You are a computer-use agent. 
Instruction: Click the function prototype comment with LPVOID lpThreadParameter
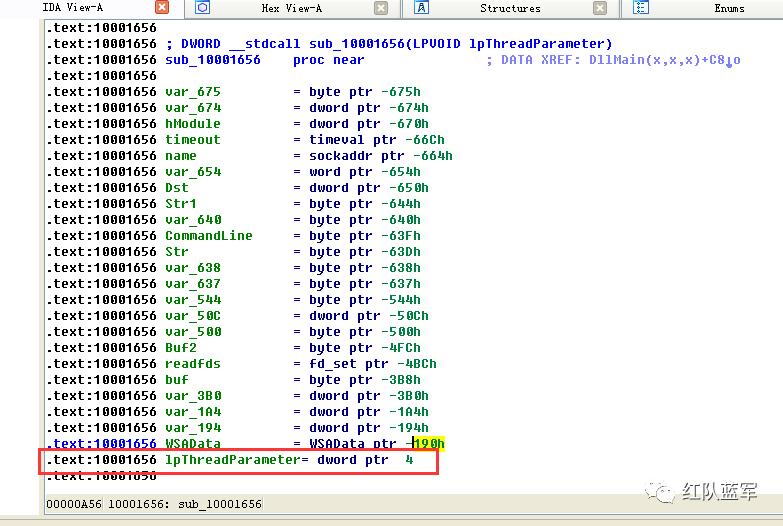(x=389, y=44)
